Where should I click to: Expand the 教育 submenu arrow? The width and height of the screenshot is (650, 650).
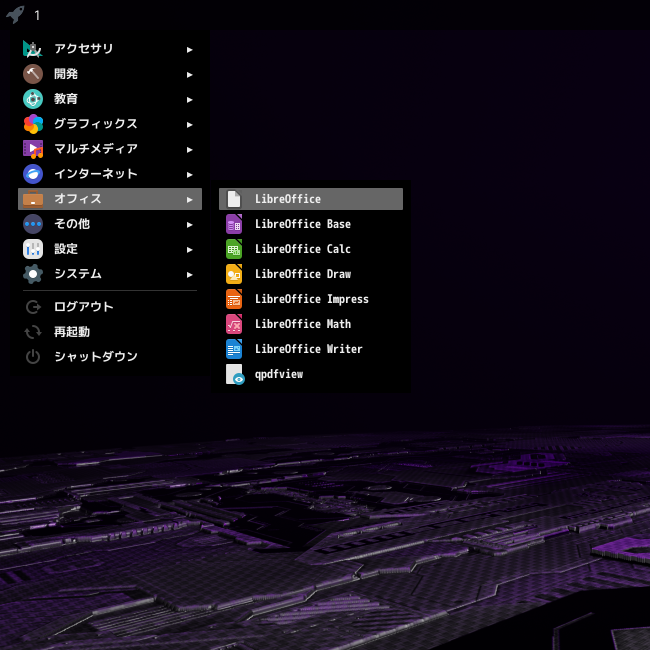[189, 99]
